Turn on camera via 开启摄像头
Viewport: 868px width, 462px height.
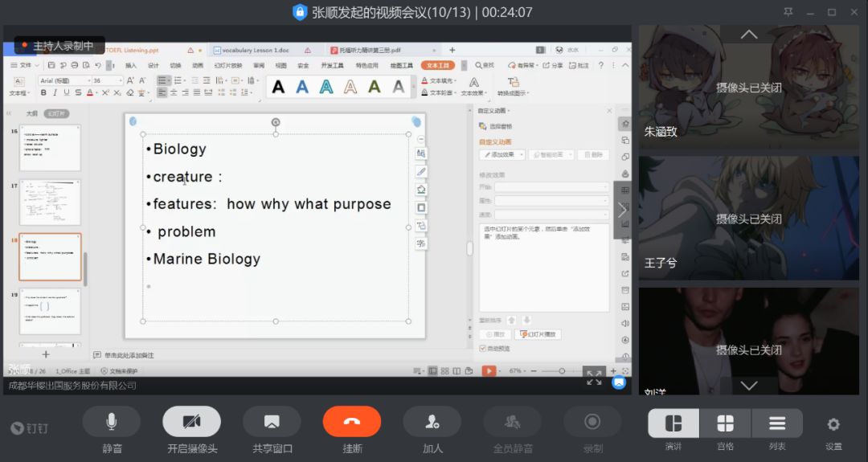(191, 422)
